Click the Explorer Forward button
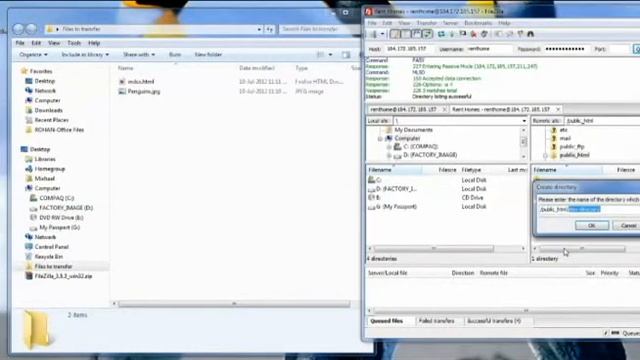Image resolution: width=640 pixels, height=360 pixels. tap(31, 29)
